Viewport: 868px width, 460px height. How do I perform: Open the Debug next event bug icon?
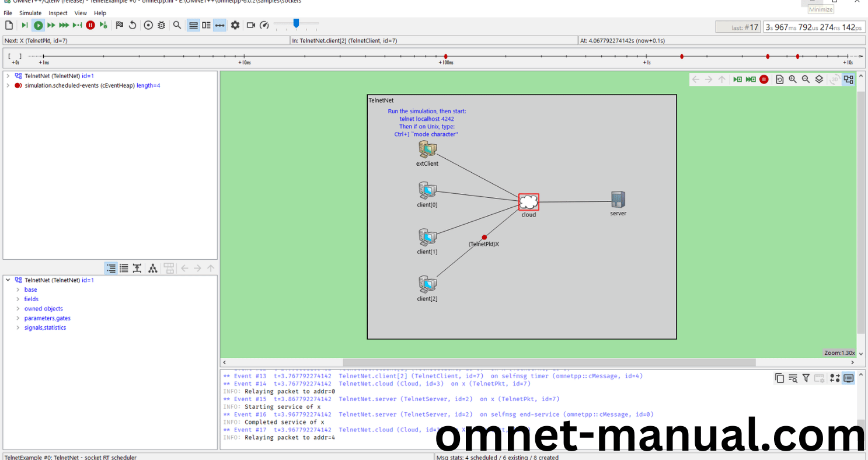click(x=161, y=25)
